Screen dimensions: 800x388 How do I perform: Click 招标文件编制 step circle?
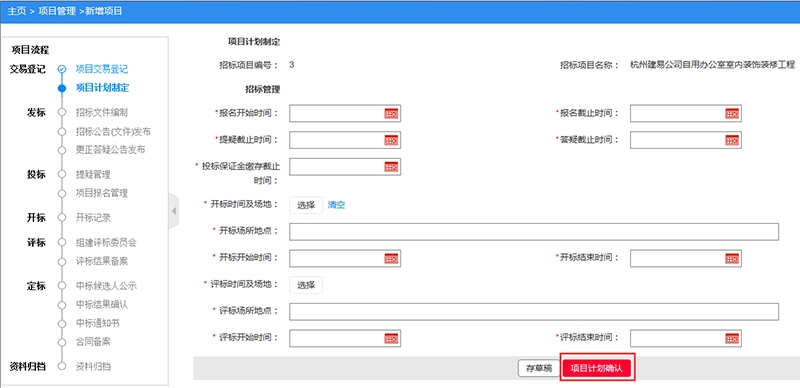coord(62,112)
